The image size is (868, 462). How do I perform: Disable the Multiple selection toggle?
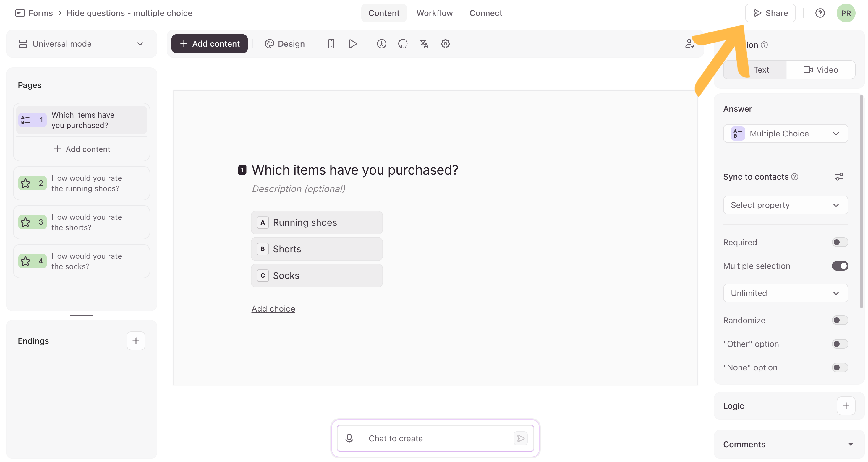coord(840,266)
